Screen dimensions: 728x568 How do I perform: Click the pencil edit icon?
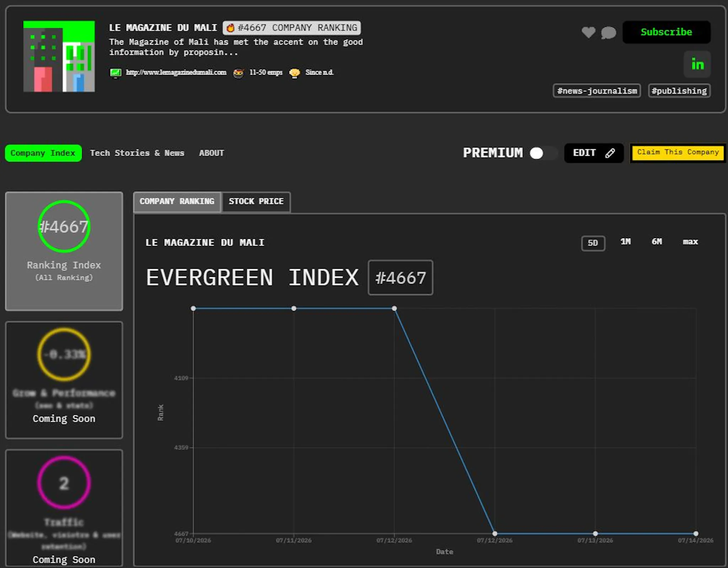pyautogui.click(x=610, y=153)
